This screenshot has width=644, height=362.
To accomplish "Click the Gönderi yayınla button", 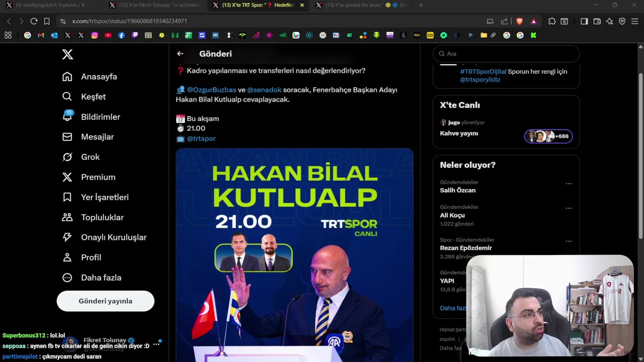I will (106, 301).
